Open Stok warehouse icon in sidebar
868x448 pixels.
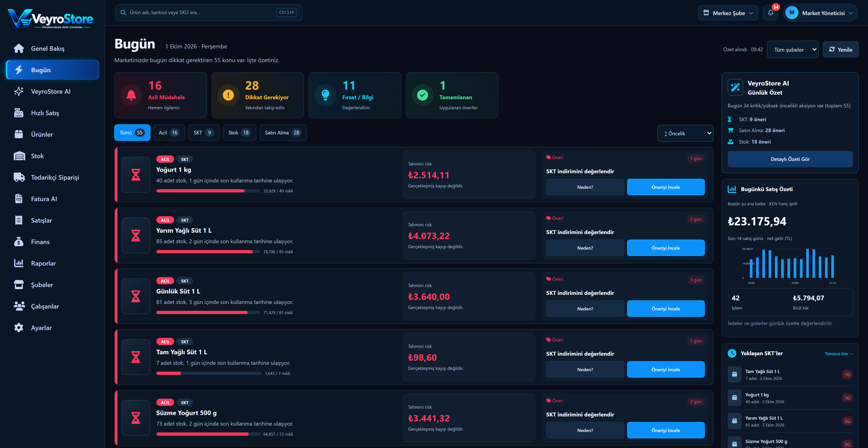[x=19, y=156]
